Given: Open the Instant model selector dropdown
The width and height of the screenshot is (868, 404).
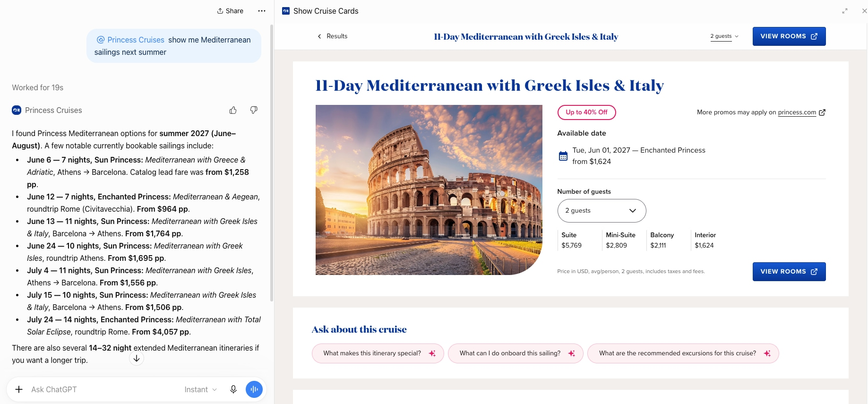Looking at the screenshot, I should 201,389.
